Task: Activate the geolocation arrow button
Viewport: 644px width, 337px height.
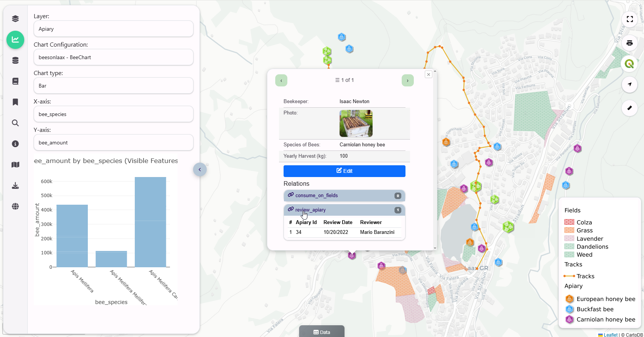Action: 630,85
